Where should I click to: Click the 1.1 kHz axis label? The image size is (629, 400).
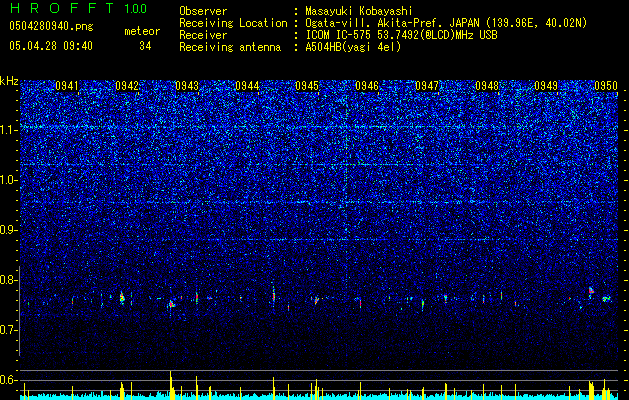[8, 130]
